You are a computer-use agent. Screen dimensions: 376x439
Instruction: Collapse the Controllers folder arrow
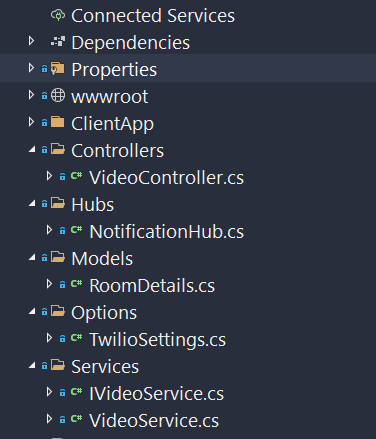32,149
